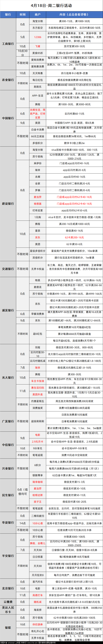Click the '中国银行' bank cell

click(8, 118)
